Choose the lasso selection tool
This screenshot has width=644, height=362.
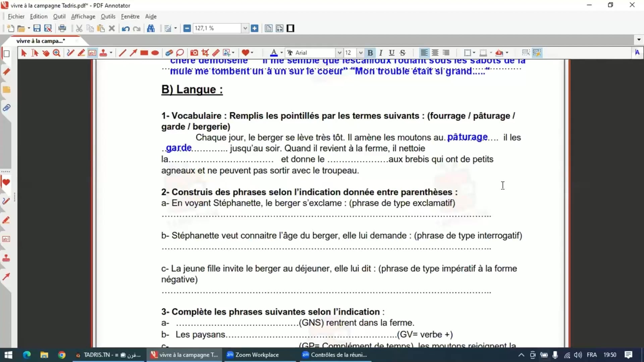(x=180, y=53)
